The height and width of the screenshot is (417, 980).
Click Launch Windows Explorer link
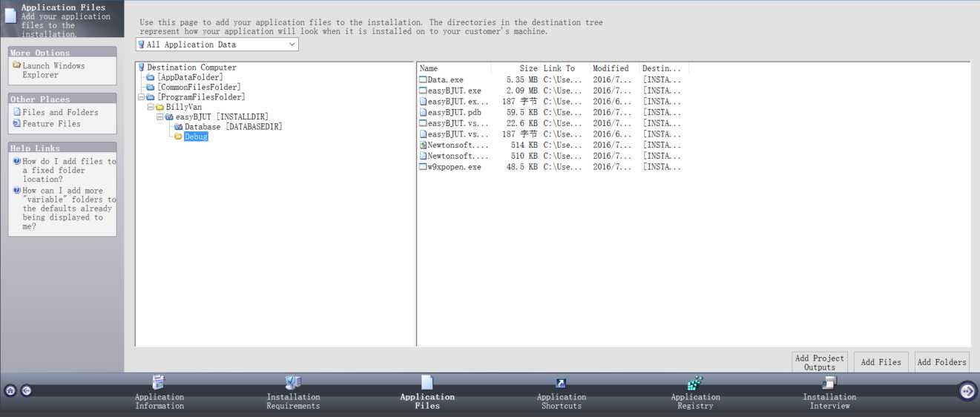(53, 70)
